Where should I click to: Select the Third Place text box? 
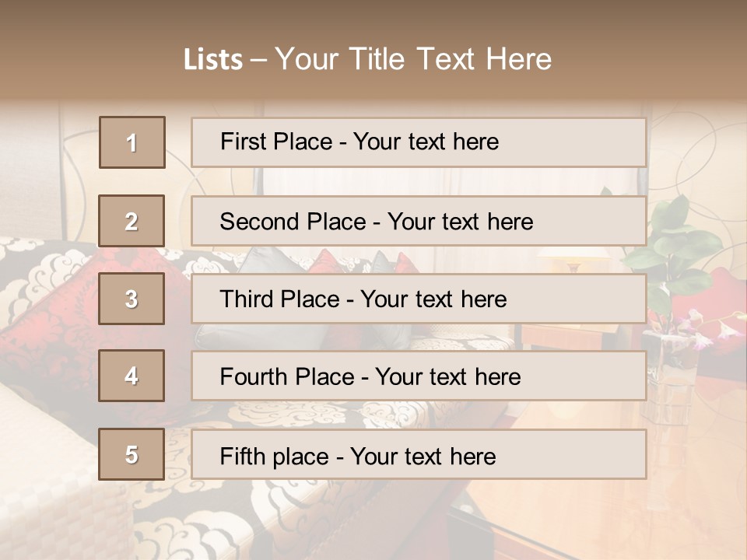[x=419, y=299]
